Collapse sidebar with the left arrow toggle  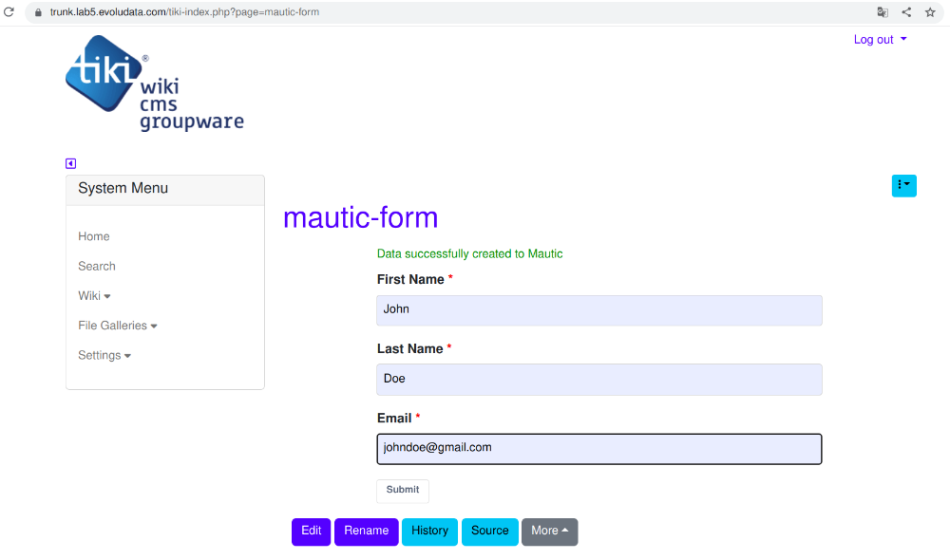(x=71, y=163)
